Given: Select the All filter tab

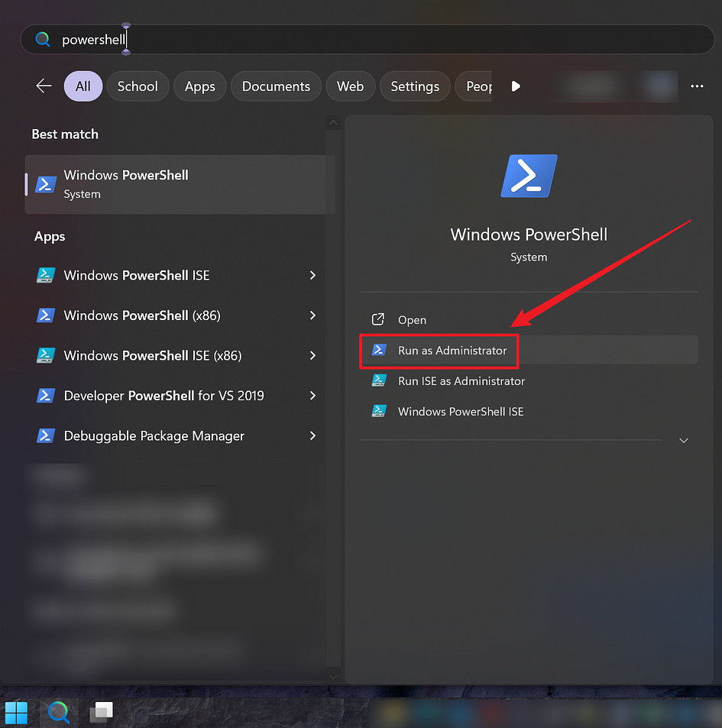Looking at the screenshot, I should tap(83, 86).
